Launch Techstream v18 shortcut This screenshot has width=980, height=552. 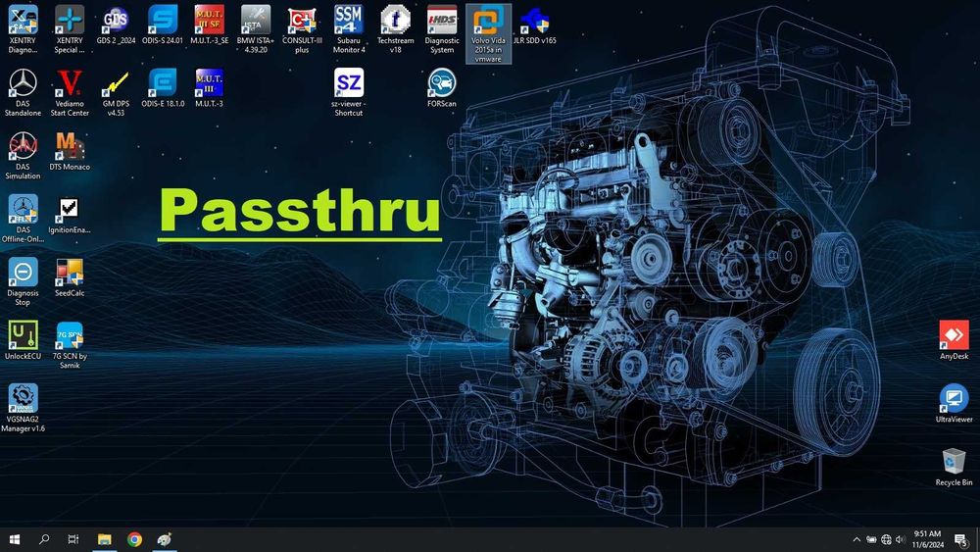(x=395, y=28)
